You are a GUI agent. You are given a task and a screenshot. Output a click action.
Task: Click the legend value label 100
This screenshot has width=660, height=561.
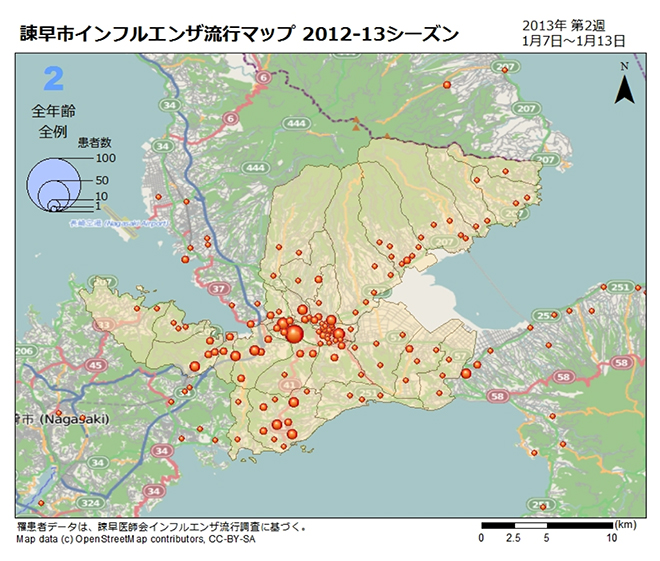106,158
